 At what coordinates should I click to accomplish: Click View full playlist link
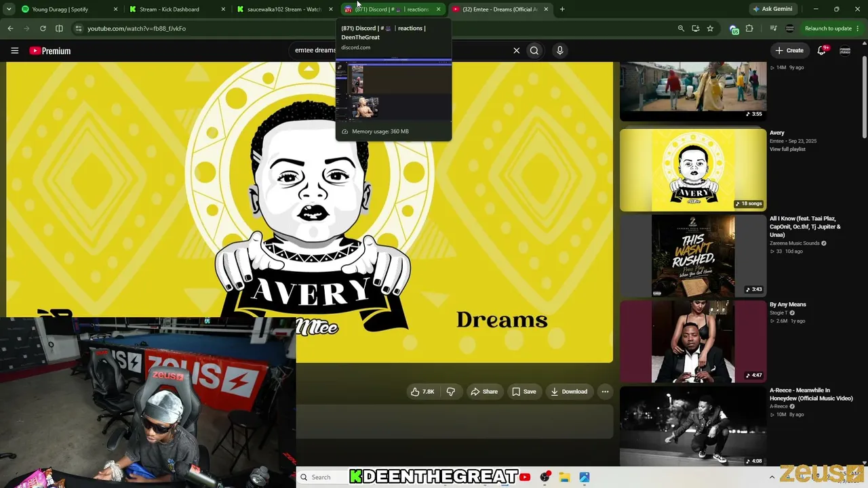pyautogui.click(x=787, y=149)
